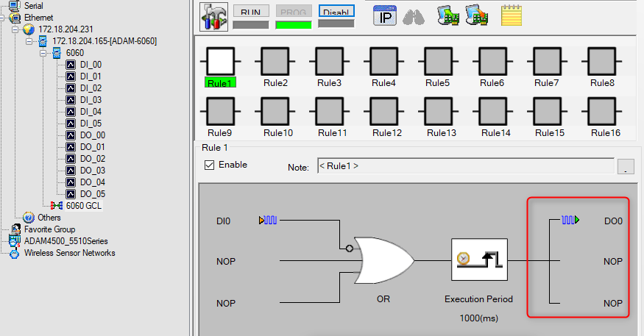This screenshot has width=644, height=336.
Task: Open the Others tree item
Action: coord(49,218)
